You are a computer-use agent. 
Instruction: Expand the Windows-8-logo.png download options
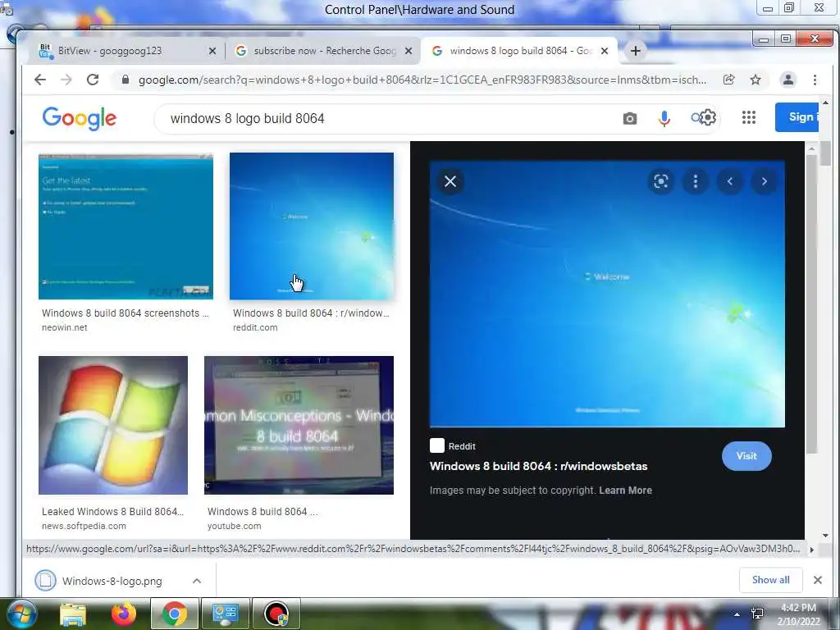coord(197,581)
